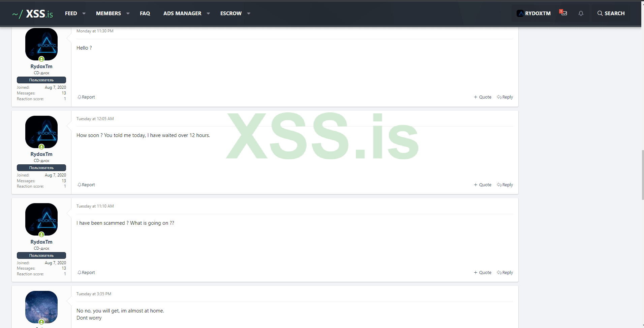Open the alerts bell icon
The width and height of the screenshot is (644, 328).
[x=581, y=13]
